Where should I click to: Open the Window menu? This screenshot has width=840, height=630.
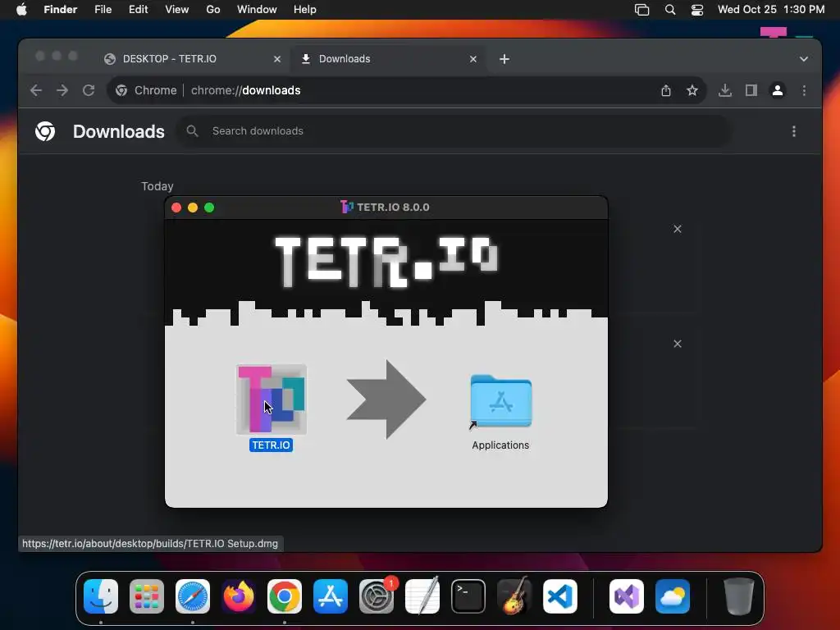pyautogui.click(x=257, y=10)
